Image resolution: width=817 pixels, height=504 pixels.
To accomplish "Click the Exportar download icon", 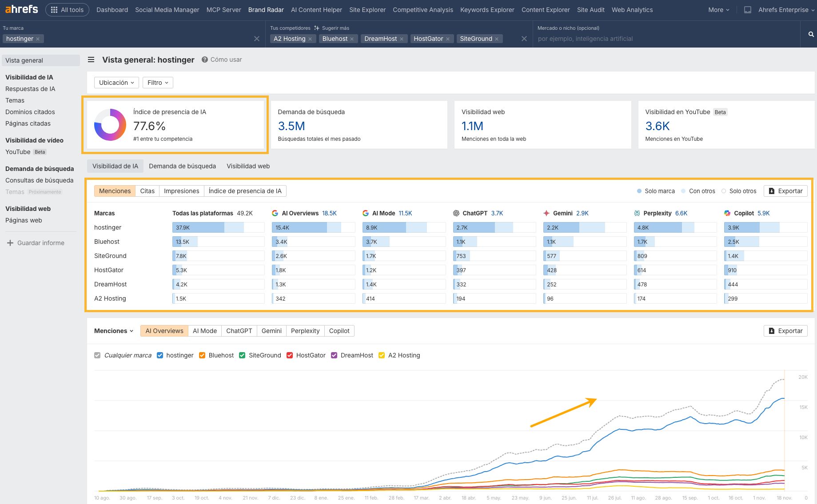I will (x=772, y=190).
